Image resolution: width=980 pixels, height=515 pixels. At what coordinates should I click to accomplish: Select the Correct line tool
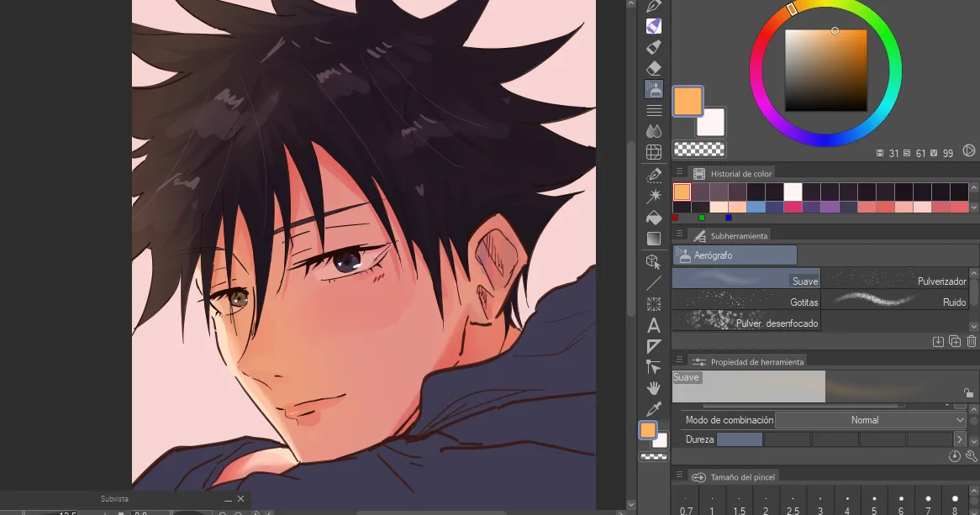click(654, 367)
